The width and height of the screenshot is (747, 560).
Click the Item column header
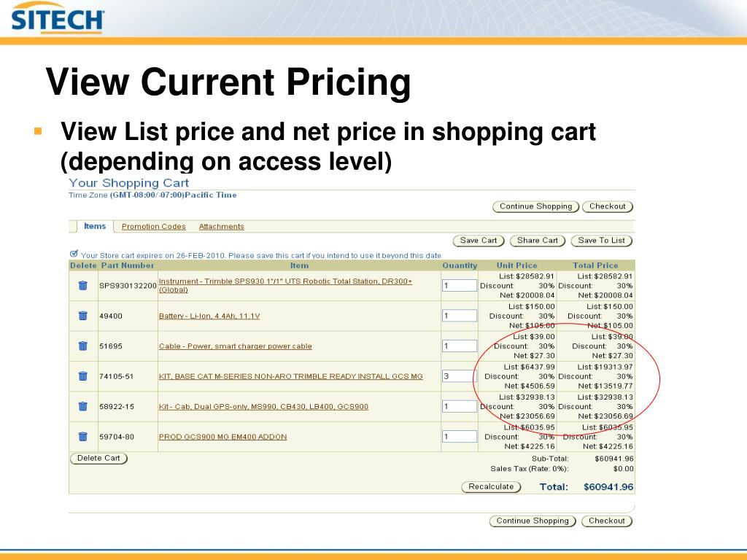pos(299,265)
